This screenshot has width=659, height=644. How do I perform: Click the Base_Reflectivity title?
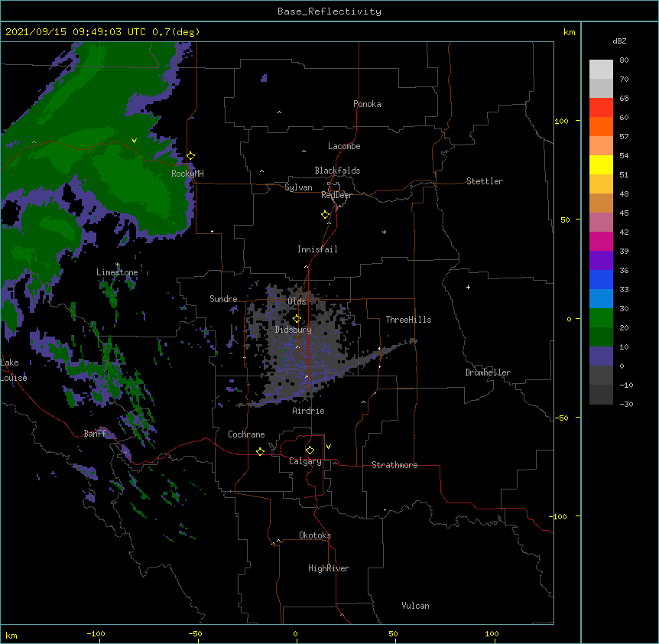(x=329, y=11)
